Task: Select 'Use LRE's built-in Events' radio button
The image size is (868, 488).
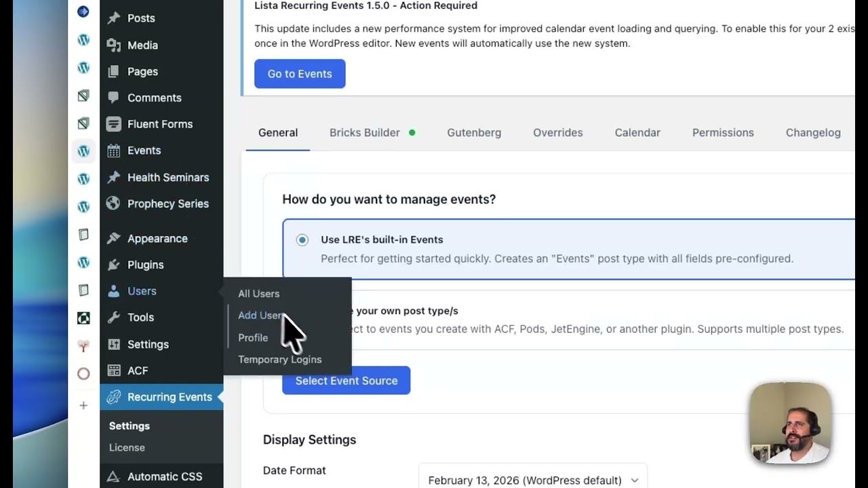Action: 302,240
